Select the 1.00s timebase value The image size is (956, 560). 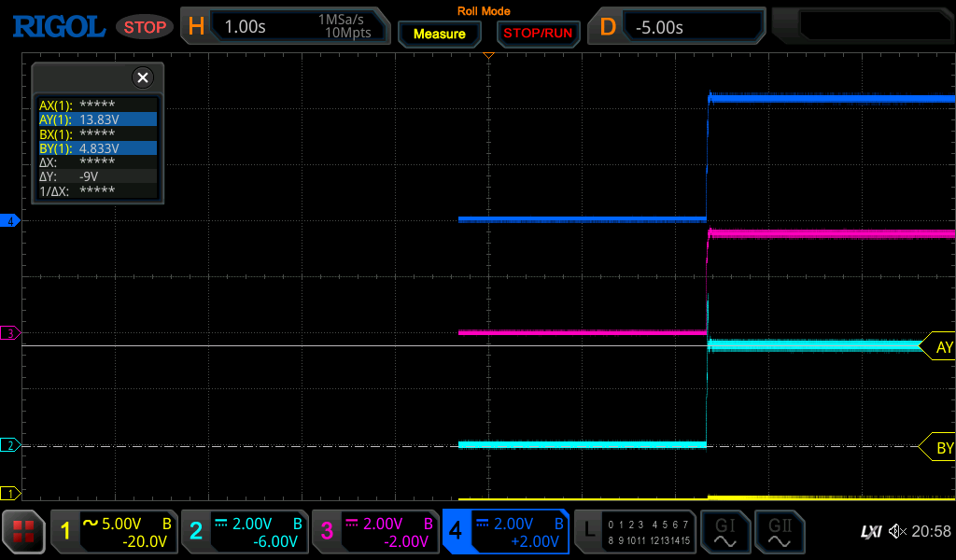point(246,27)
